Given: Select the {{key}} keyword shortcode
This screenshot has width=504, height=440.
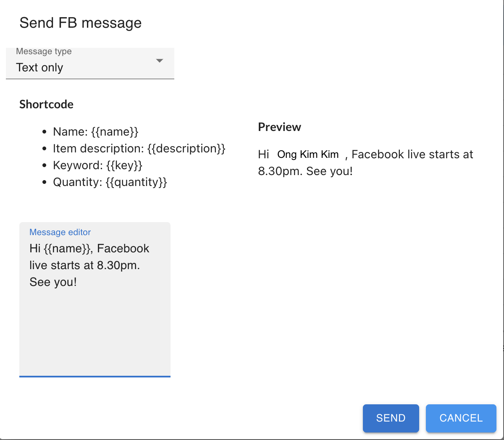Looking at the screenshot, I should pos(97,165).
